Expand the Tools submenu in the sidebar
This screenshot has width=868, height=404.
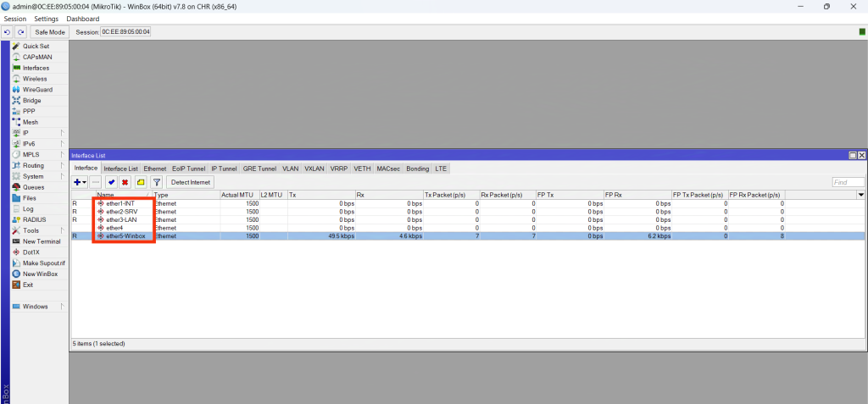(31, 230)
